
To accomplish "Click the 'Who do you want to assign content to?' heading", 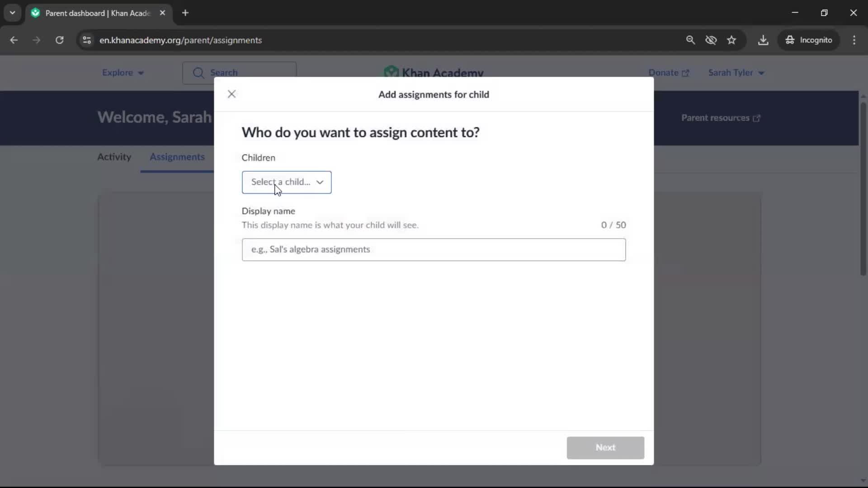I will pyautogui.click(x=360, y=132).
